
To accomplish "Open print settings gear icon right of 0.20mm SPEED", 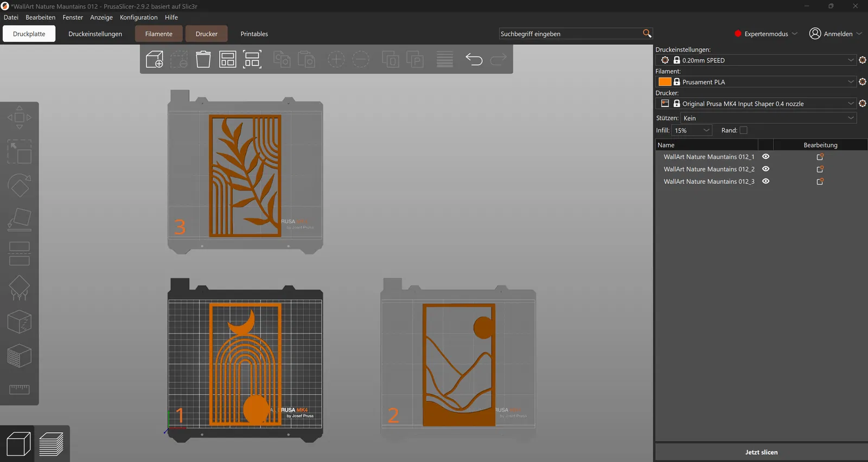I will [863, 60].
